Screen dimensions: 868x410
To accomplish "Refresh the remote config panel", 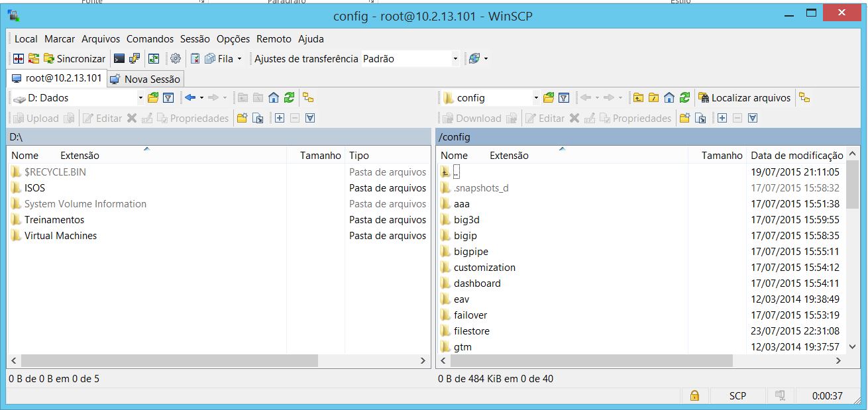I will 684,98.
